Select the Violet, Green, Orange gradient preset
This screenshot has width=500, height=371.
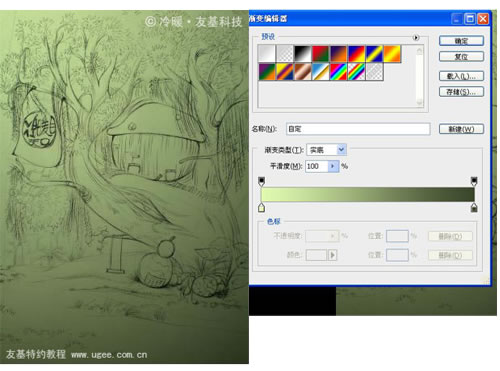coord(267,72)
